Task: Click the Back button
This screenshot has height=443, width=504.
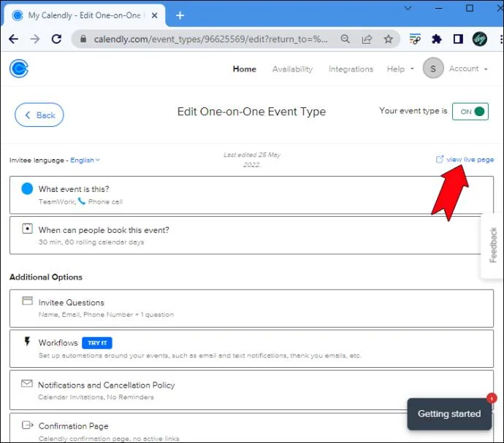Action: tap(39, 115)
